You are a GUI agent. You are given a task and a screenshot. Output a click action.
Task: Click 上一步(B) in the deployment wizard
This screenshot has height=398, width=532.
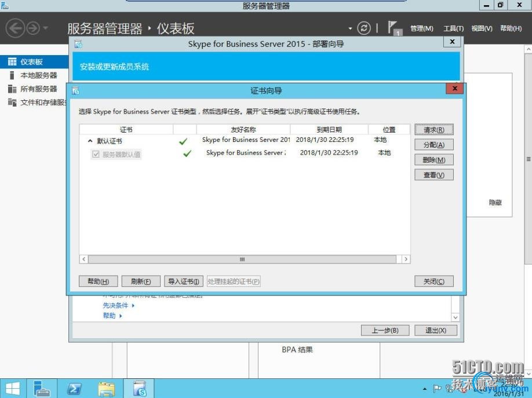click(385, 330)
